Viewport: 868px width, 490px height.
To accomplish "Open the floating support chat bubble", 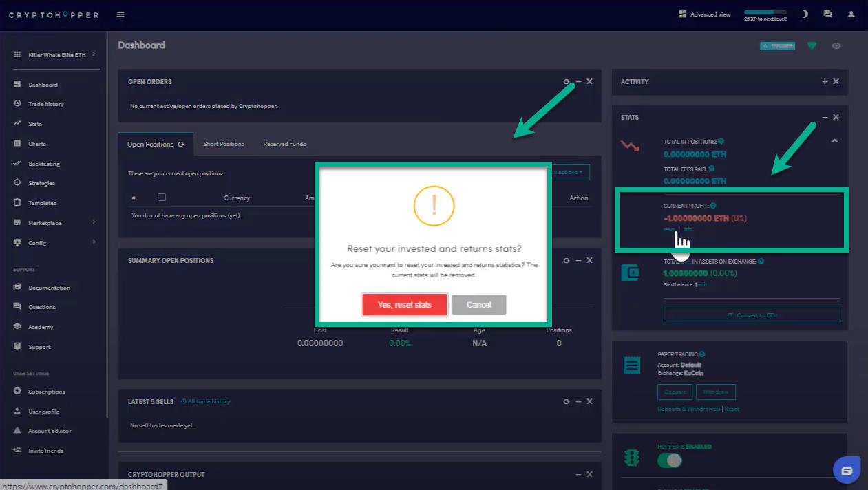I will [x=847, y=471].
